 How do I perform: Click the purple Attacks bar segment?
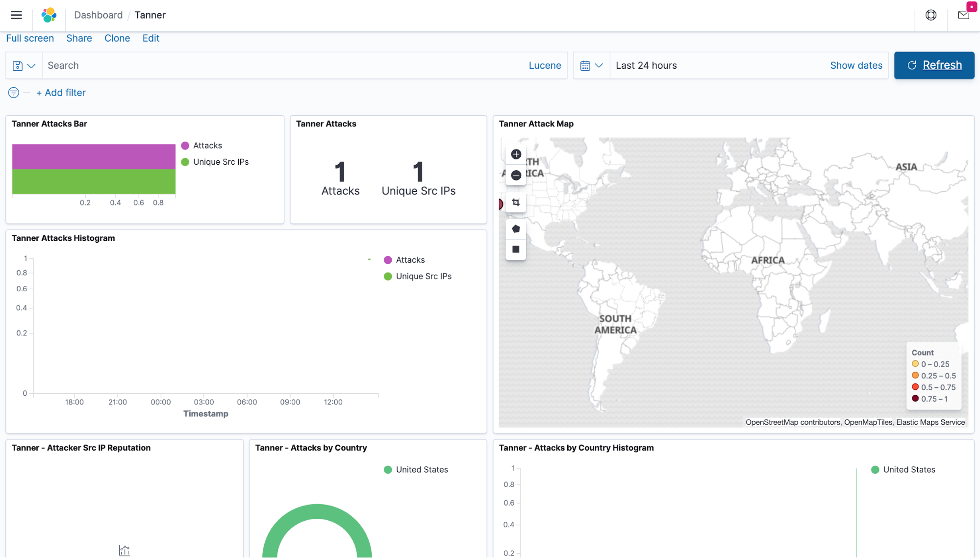[x=94, y=156]
